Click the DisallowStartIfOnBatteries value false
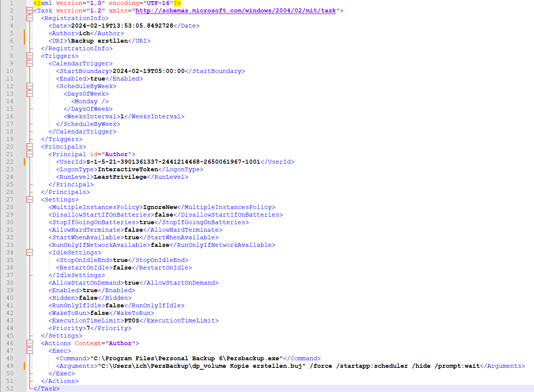This screenshot has width=534, height=392. point(164,215)
